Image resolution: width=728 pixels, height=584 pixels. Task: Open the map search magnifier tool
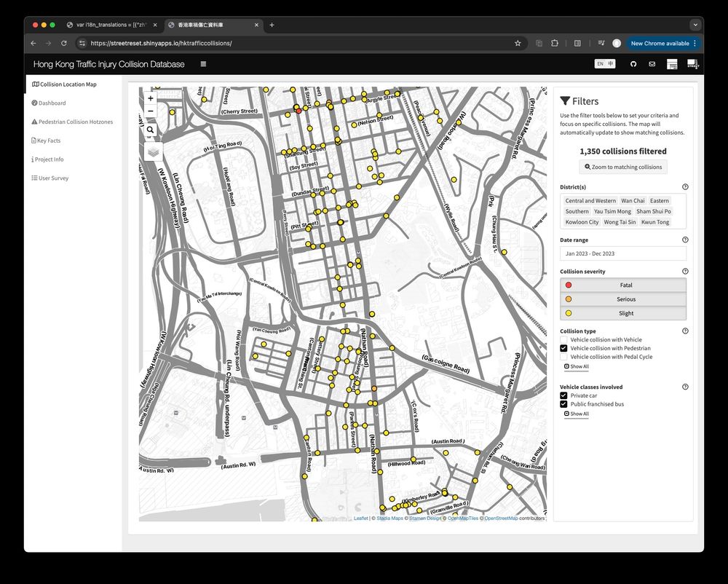coord(151,130)
